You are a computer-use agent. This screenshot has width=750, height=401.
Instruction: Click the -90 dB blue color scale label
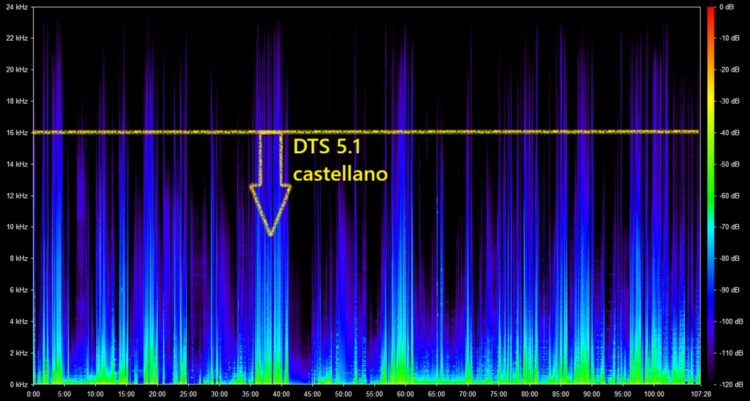(x=726, y=290)
